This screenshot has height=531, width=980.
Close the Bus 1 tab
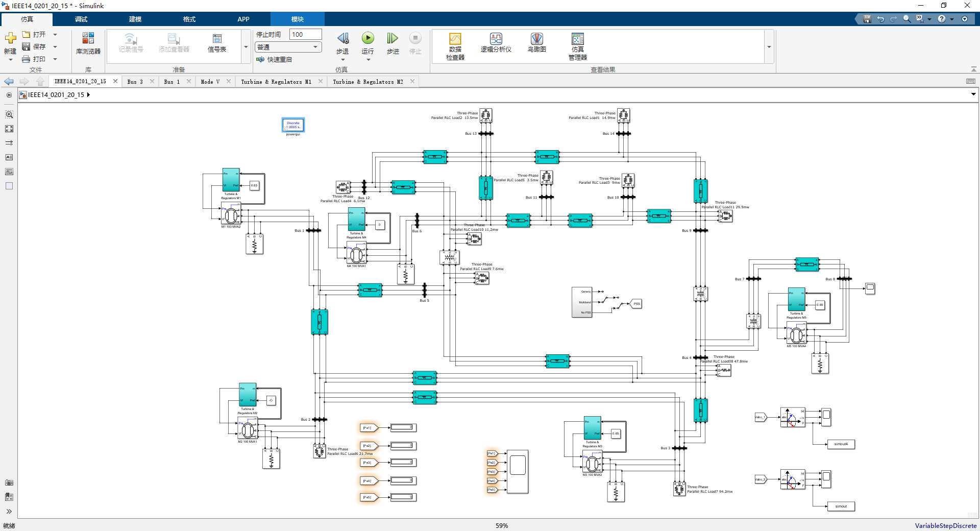(189, 81)
